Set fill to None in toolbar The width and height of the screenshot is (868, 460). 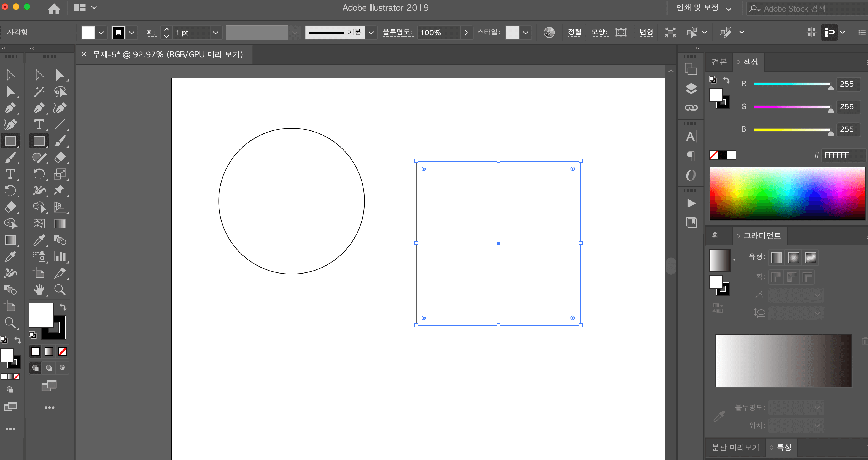point(63,351)
